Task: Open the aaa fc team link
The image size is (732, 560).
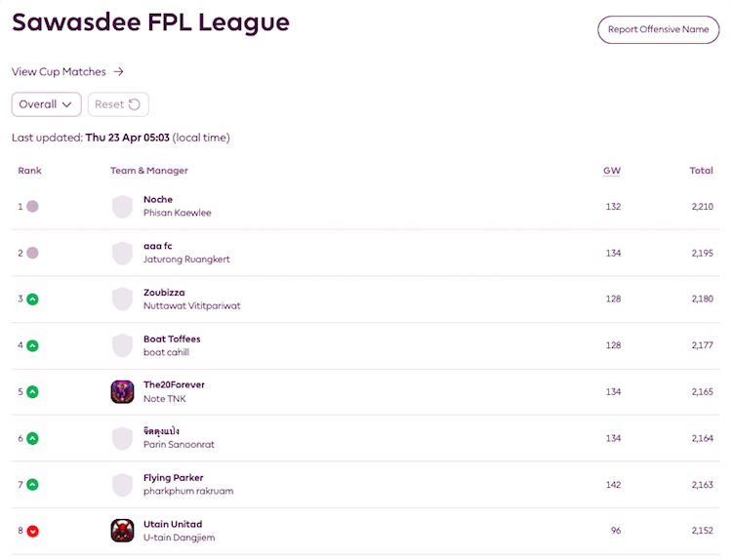Action: coord(158,246)
